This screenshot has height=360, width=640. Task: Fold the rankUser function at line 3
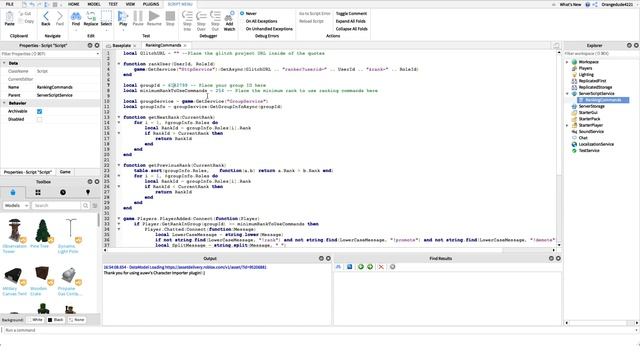(x=119, y=64)
